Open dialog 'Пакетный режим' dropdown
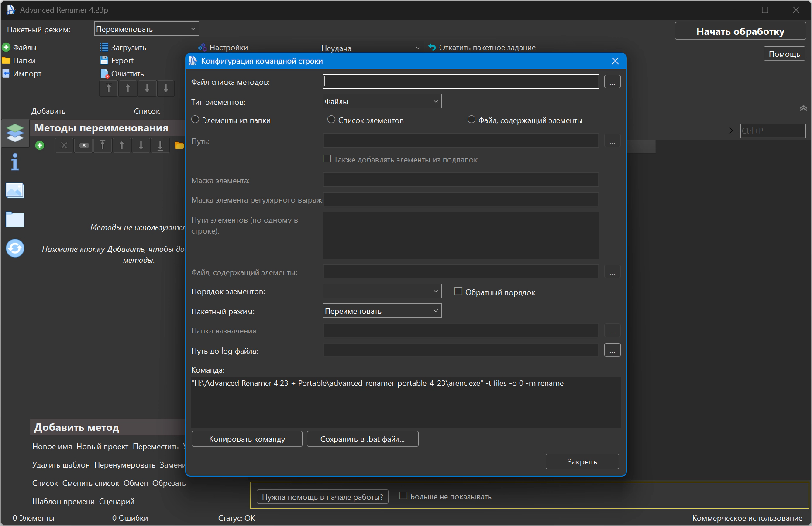Screen dimensions: 812x526 (x=382, y=311)
